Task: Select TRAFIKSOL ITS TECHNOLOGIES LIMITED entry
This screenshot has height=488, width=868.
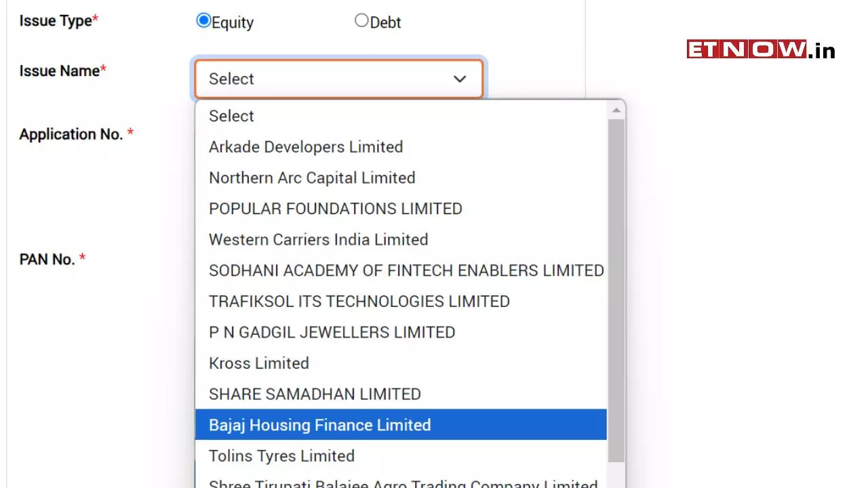Action: (401, 302)
